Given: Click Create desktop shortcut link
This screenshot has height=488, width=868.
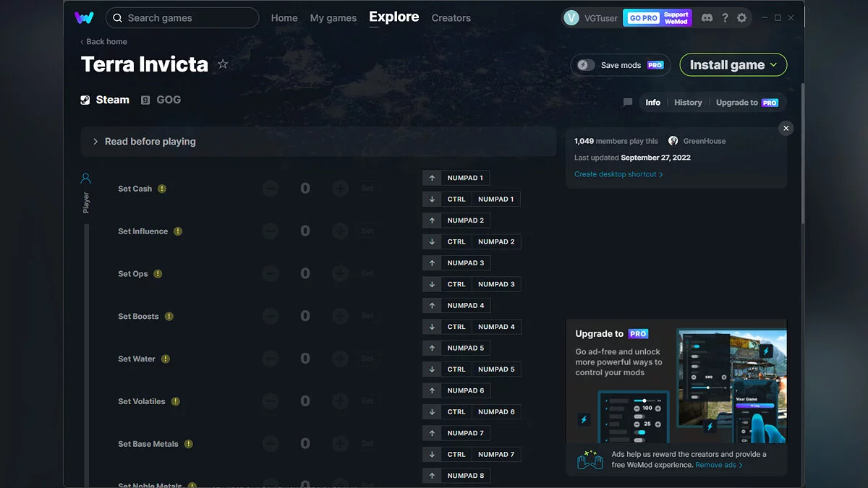Looking at the screenshot, I should tap(618, 174).
